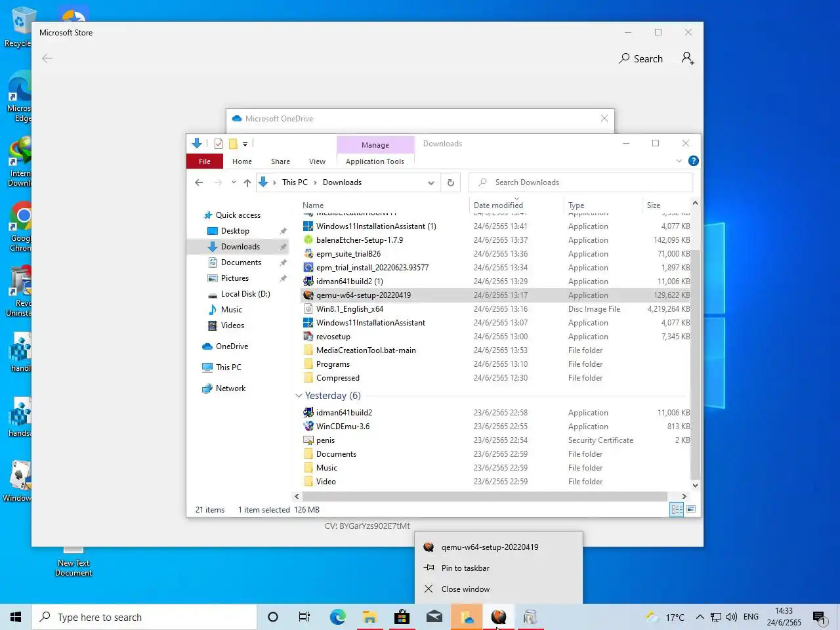Switch to the Home ribbon tab
The image size is (840, 630).
(x=242, y=161)
